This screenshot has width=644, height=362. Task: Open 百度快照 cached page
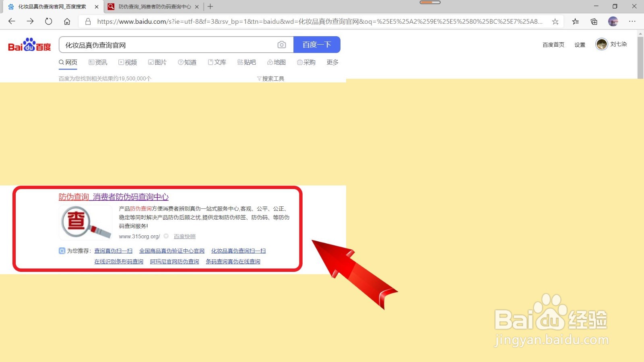pos(185,237)
